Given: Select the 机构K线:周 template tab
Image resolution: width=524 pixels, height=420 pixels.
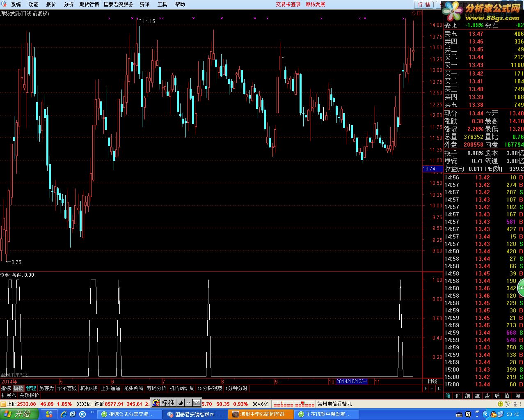Looking at the screenshot, I should 182,388.
